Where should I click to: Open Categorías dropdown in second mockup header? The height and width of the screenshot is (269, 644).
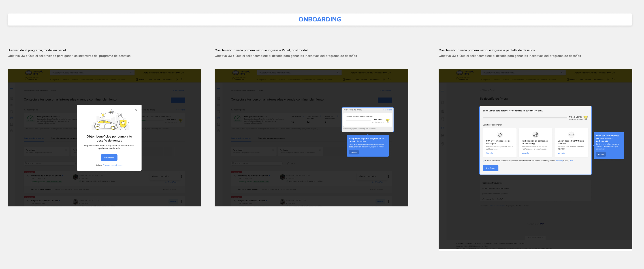click(x=262, y=80)
